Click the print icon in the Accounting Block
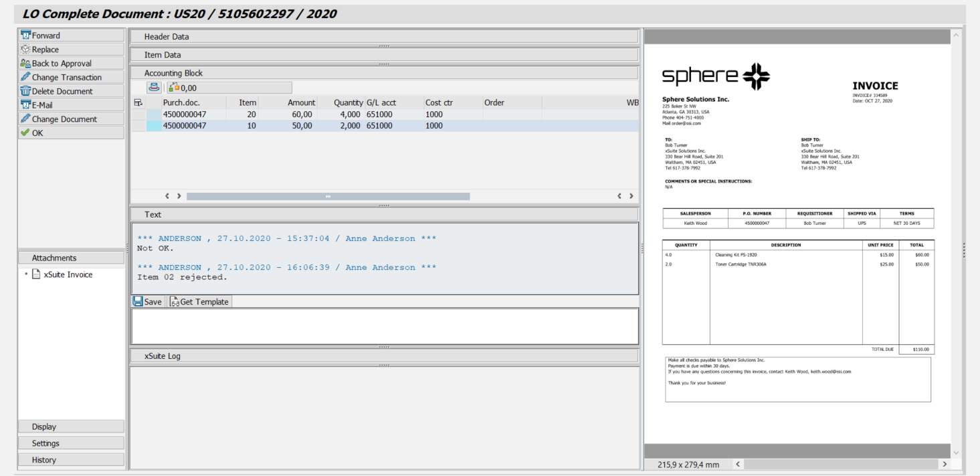 (x=153, y=87)
